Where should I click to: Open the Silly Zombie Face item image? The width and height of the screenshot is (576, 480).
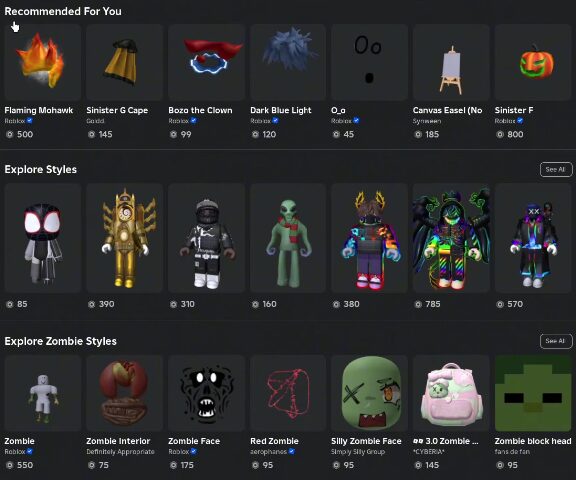coord(369,393)
